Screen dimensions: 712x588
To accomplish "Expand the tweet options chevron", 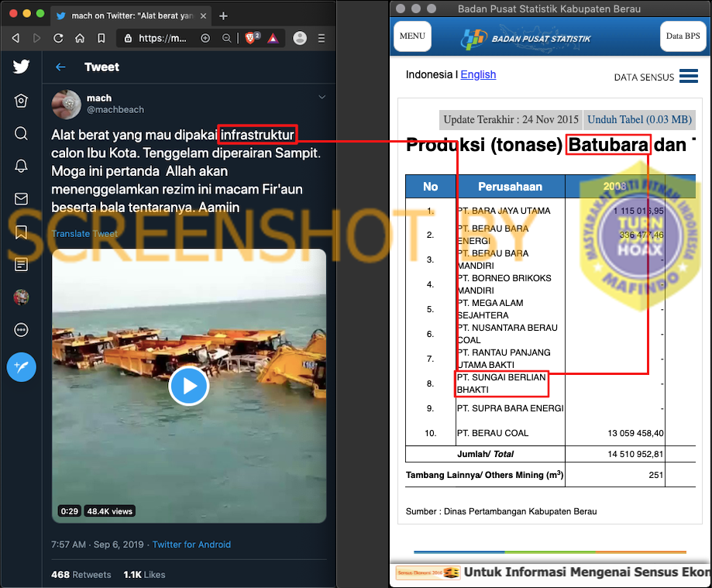I will 322,97.
